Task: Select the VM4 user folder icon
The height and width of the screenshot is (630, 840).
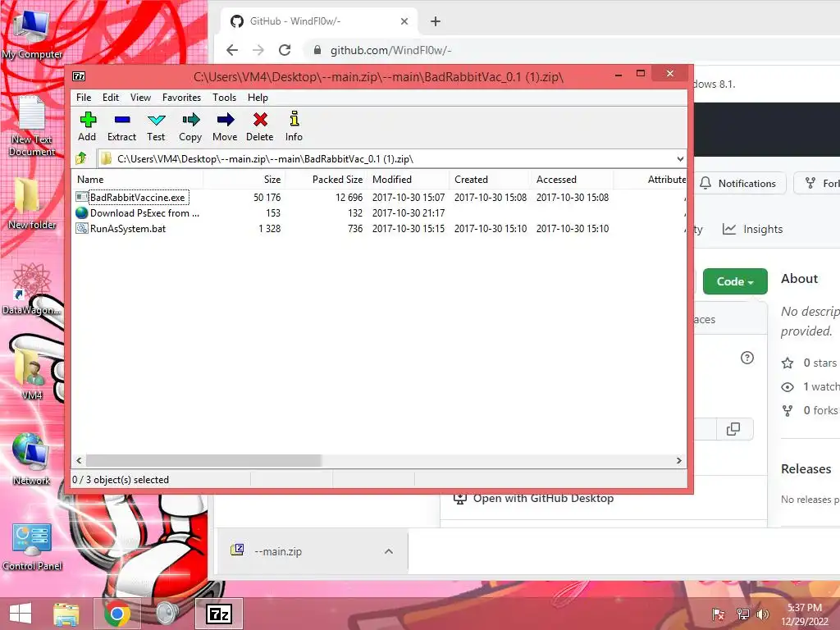Action: 32,374
